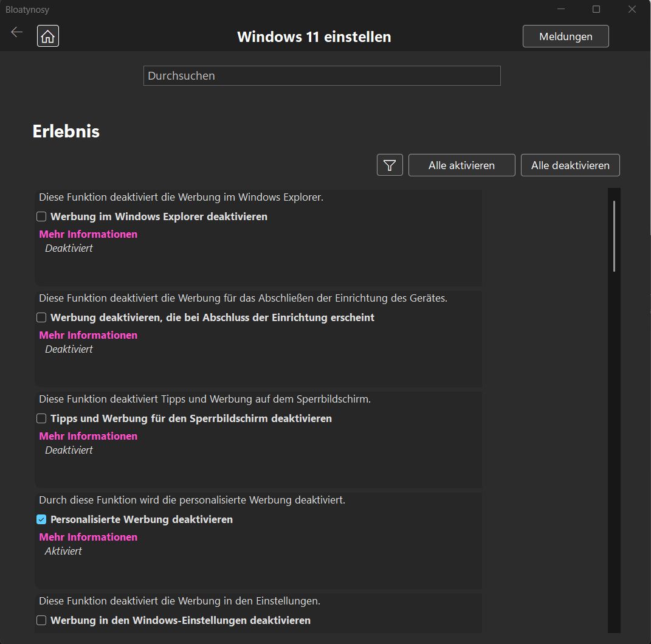Click Deaktiviert status under Einrichtung Werbung option
651x644 pixels.
point(69,349)
